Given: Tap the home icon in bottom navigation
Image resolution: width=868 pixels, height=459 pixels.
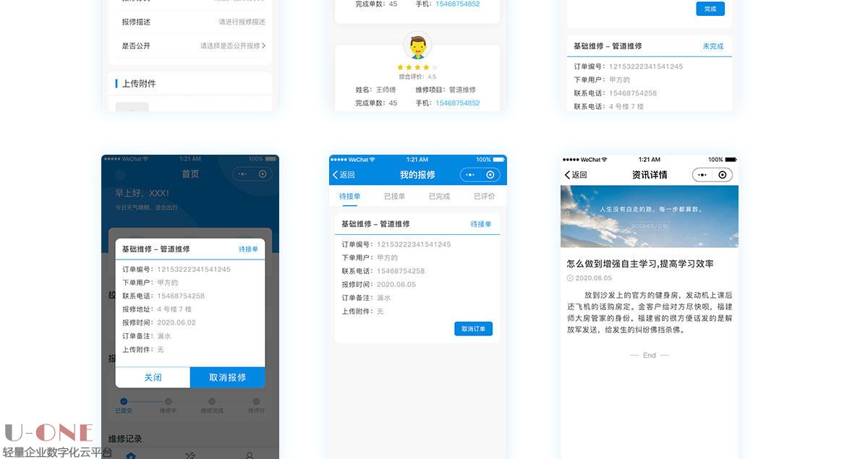Looking at the screenshot, I should 130,455.
